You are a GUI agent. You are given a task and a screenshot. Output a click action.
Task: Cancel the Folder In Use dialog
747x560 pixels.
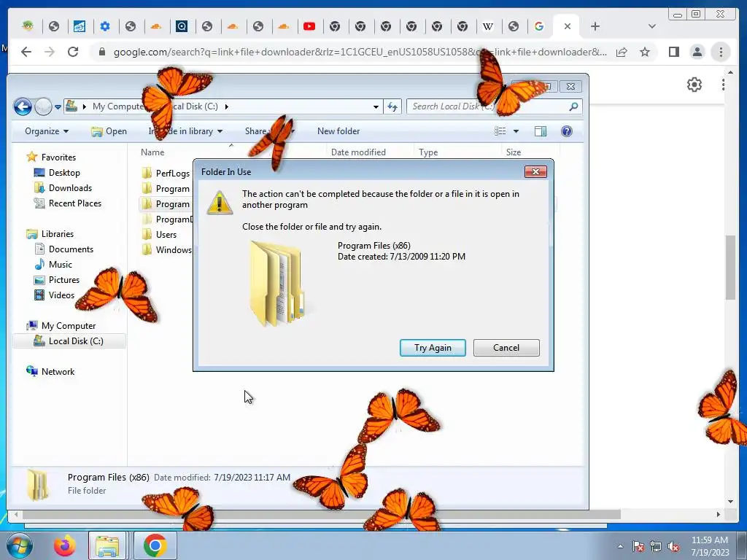(506, 348)
